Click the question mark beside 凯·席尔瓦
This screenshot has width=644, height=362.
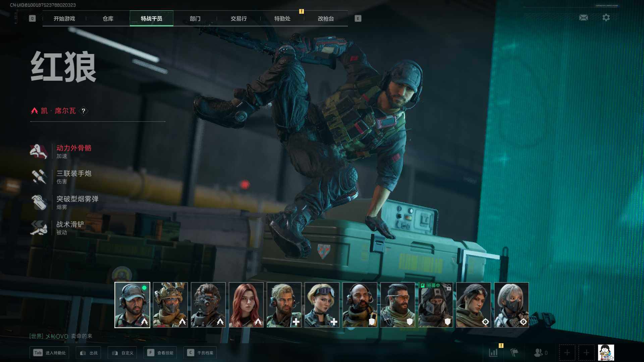84,111
